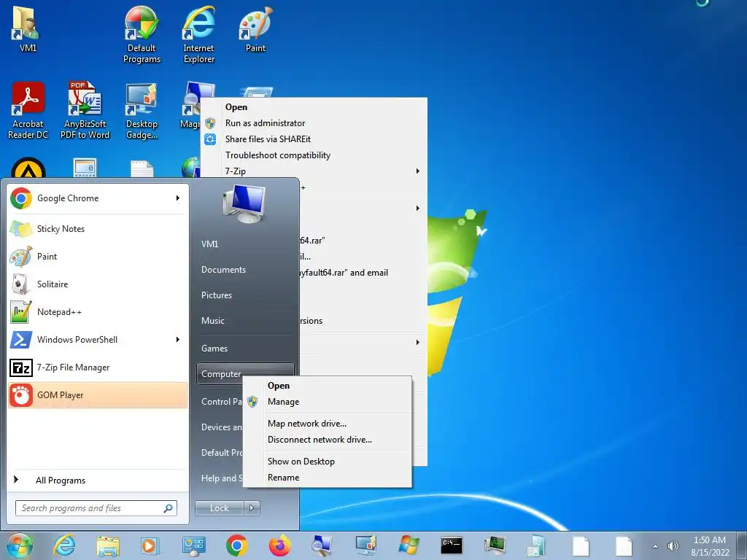Click Google Chrome in the Start menu
The height and width of the screenshot is (560, 747).
[x=98, y=198]
